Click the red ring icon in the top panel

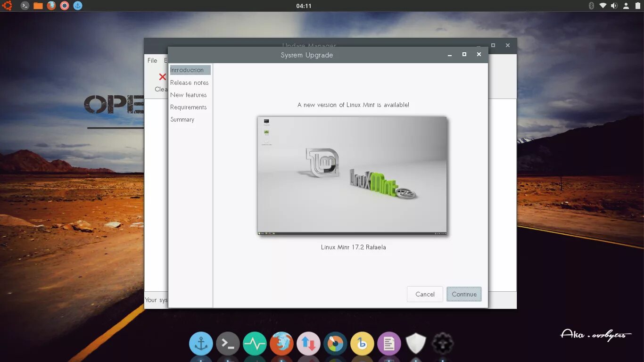tap(65, 6)
